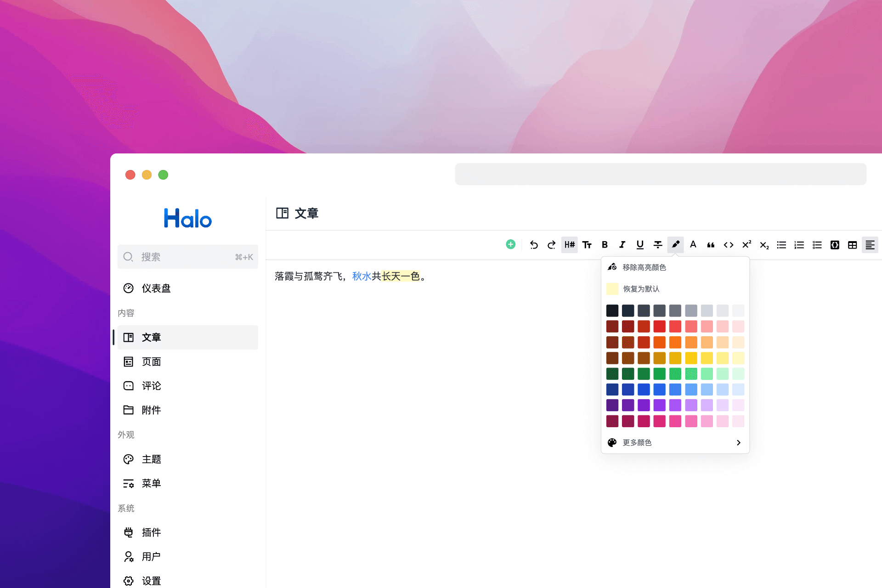The height and width of the screenshot is (588, 882).
Task: Click the undo arrow icon
Action: [533, 245]
